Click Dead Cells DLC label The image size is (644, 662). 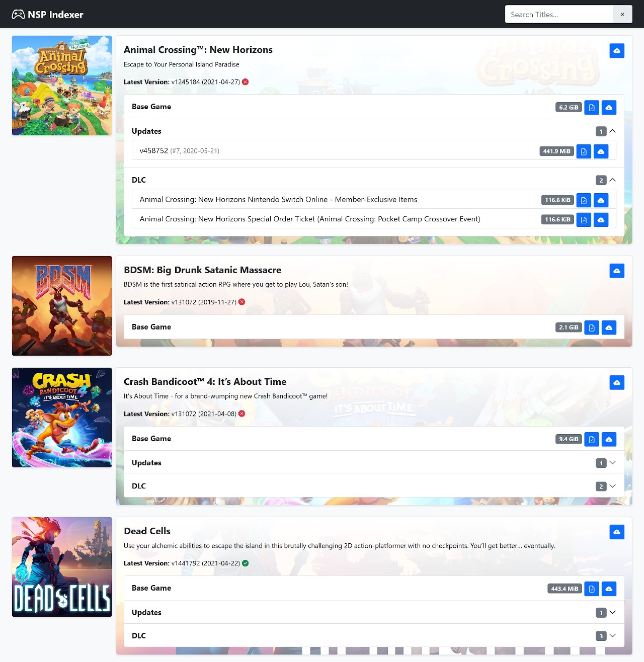(x=139, y=636)
